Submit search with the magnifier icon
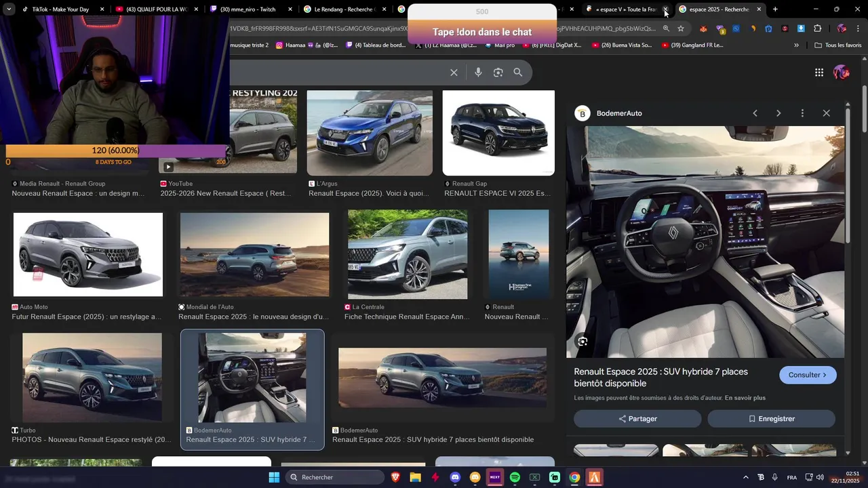Viewport: 868px width, 488px height. pyautogui.click(x=517, y=73)
